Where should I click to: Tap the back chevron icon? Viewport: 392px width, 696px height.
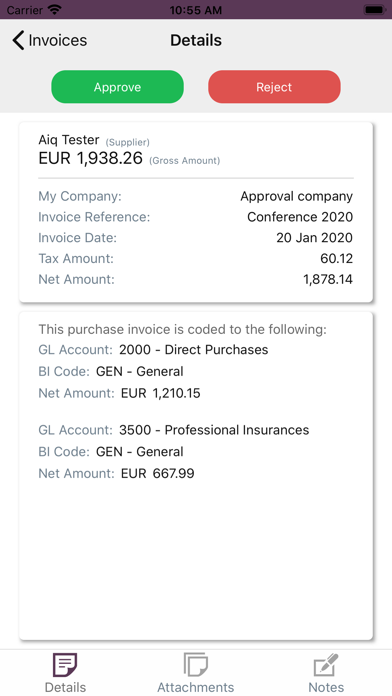coord(18,40)
